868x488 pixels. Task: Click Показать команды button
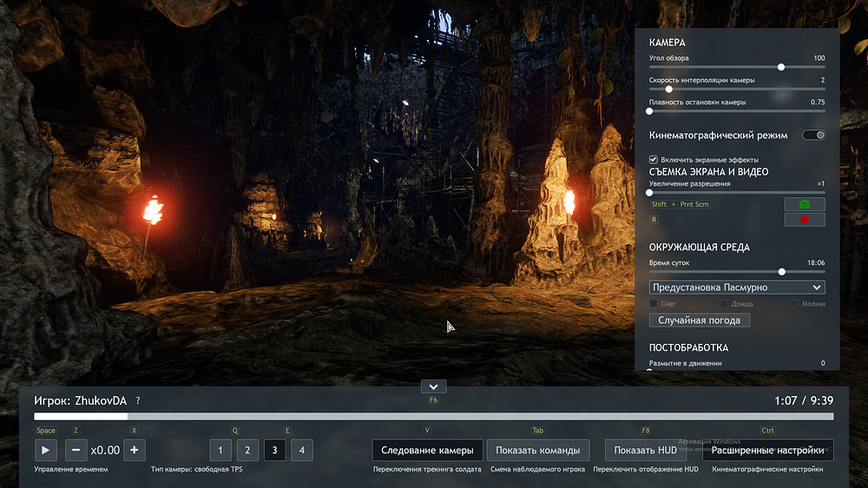click(x=538, y=451)
